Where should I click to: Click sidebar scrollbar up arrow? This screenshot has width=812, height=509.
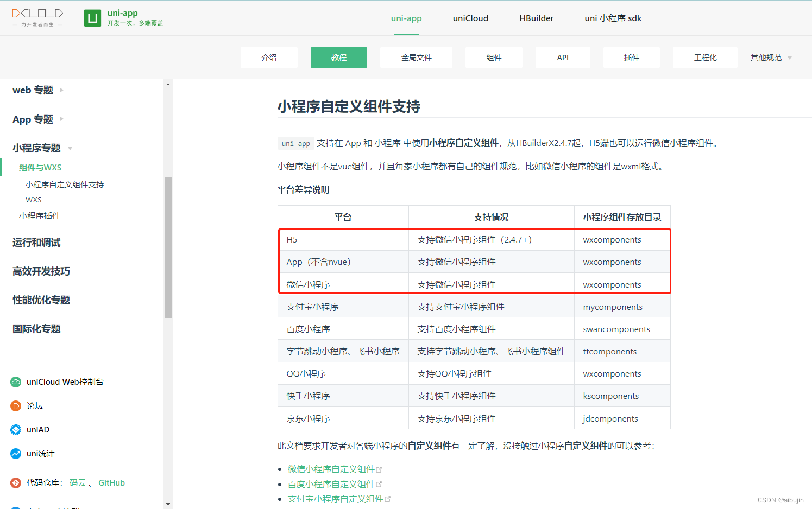point(168,84)
